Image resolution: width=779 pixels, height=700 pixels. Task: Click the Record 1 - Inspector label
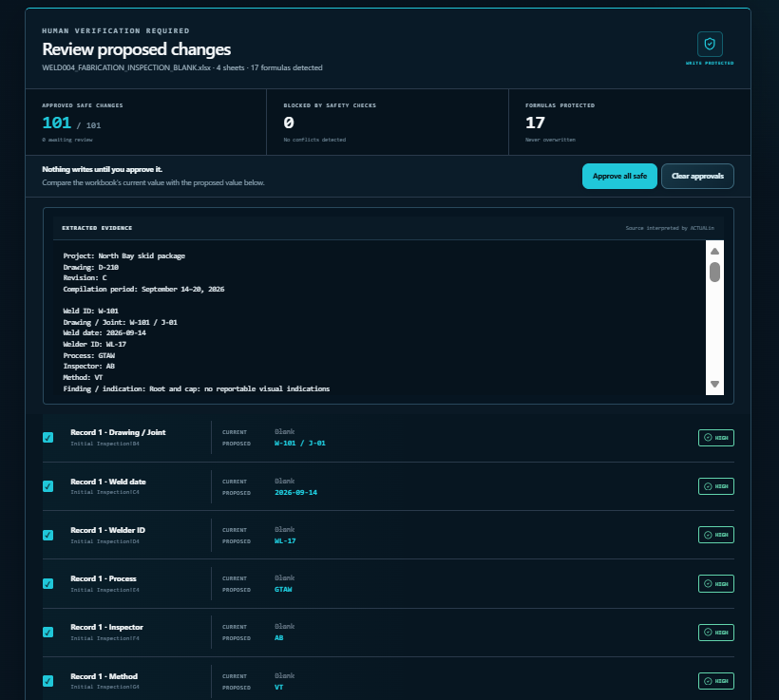click(x=106, y=627)
